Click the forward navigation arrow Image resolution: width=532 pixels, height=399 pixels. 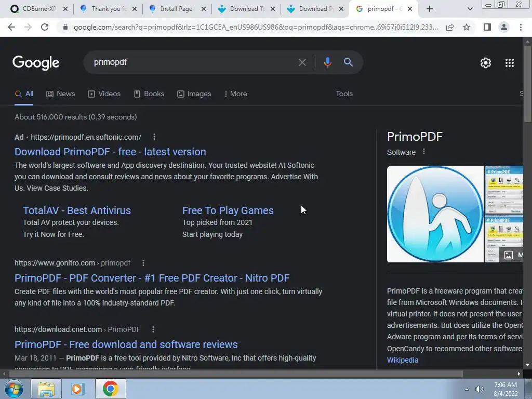click(28, 27)
